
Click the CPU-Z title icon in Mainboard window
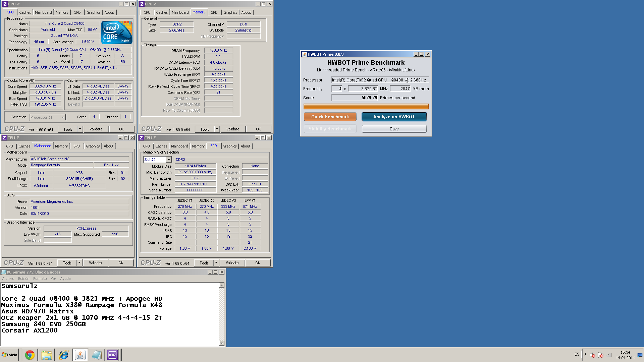click(x=4, y=138)
